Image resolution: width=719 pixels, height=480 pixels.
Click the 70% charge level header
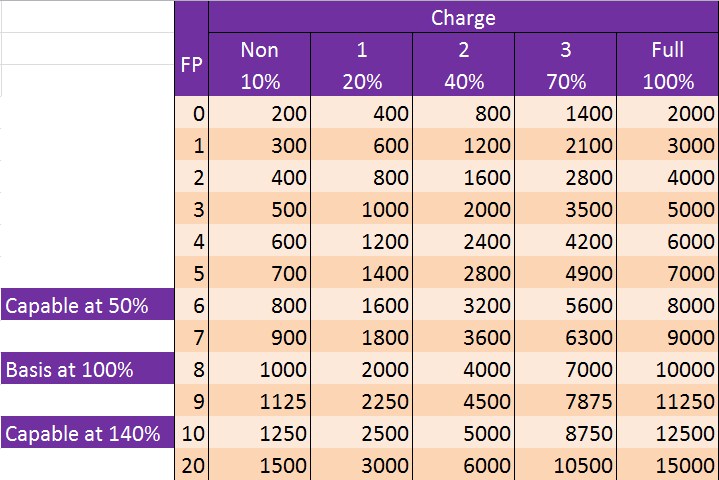pos(565,81)
